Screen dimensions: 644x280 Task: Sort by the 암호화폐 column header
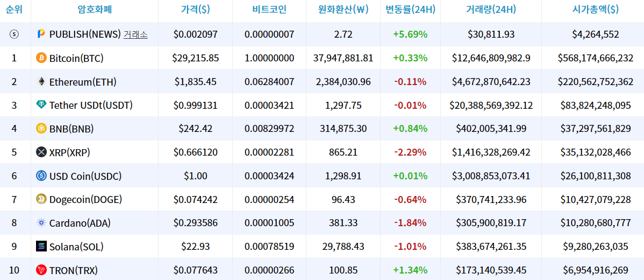(95, 10)
